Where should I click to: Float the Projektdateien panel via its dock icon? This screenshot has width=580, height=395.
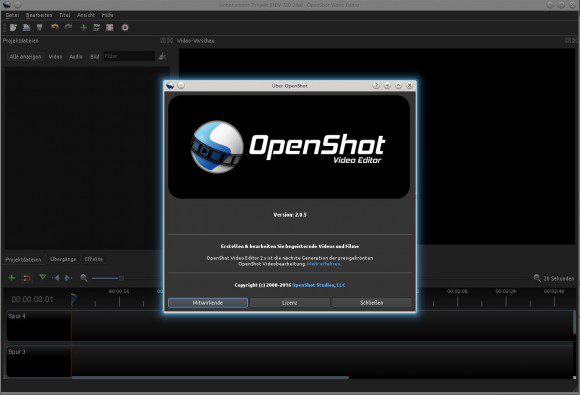pos(163,40)
